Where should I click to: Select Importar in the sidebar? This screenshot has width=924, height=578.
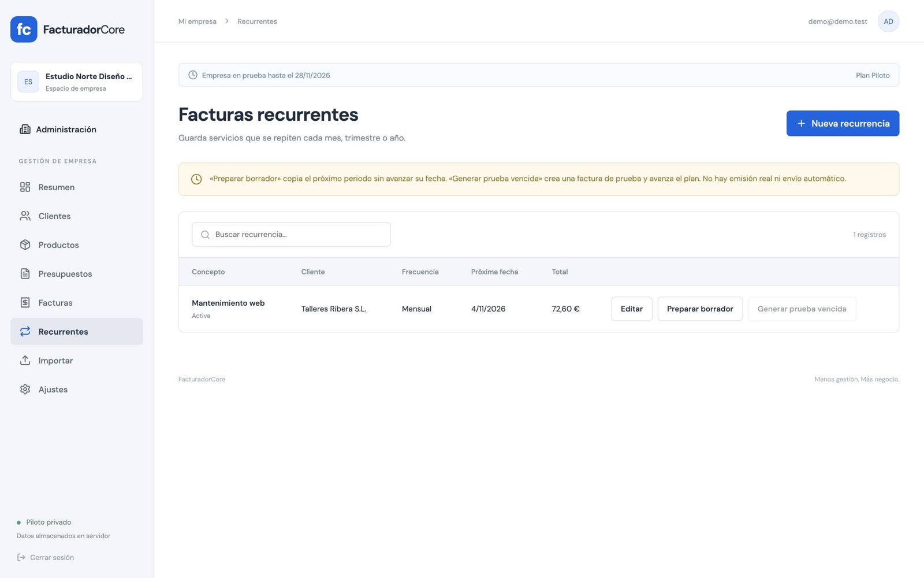click(x=77, y=361)
